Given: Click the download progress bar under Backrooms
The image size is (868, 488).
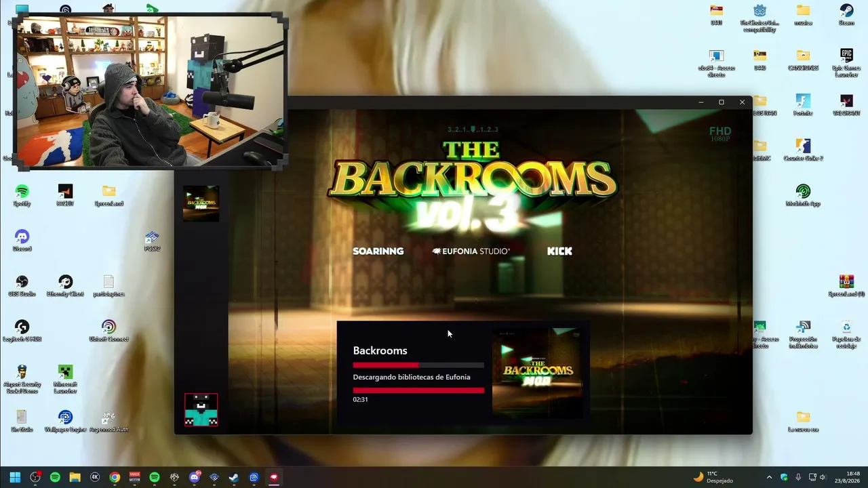Looking at the screenshot, I should pos(418,365).
